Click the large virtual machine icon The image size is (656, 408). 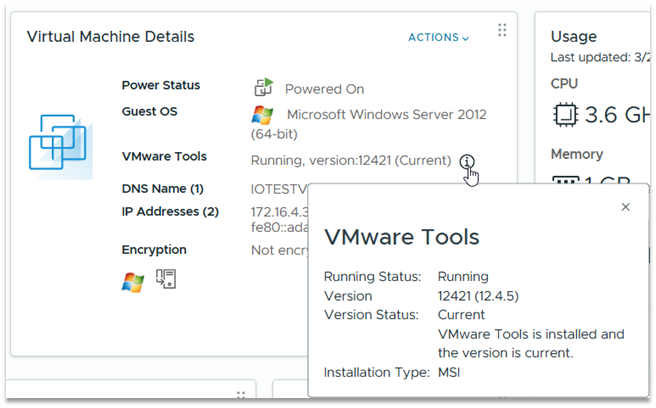click(x=60, y=145)
